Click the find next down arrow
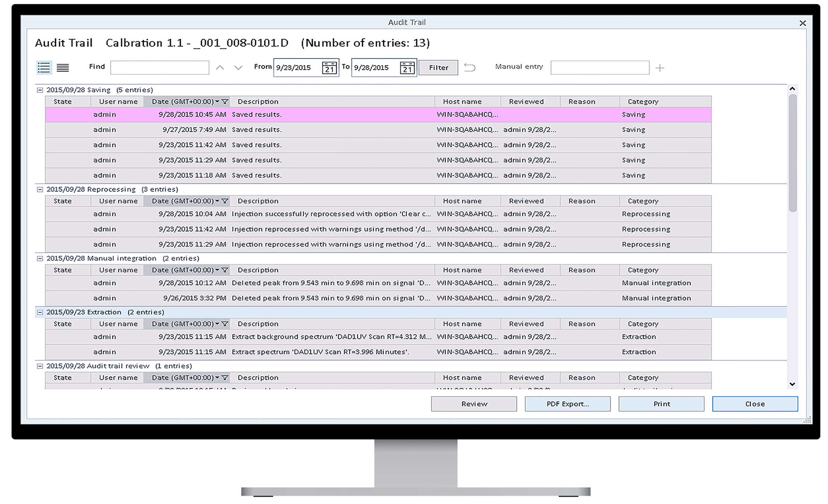 [238, 68]
